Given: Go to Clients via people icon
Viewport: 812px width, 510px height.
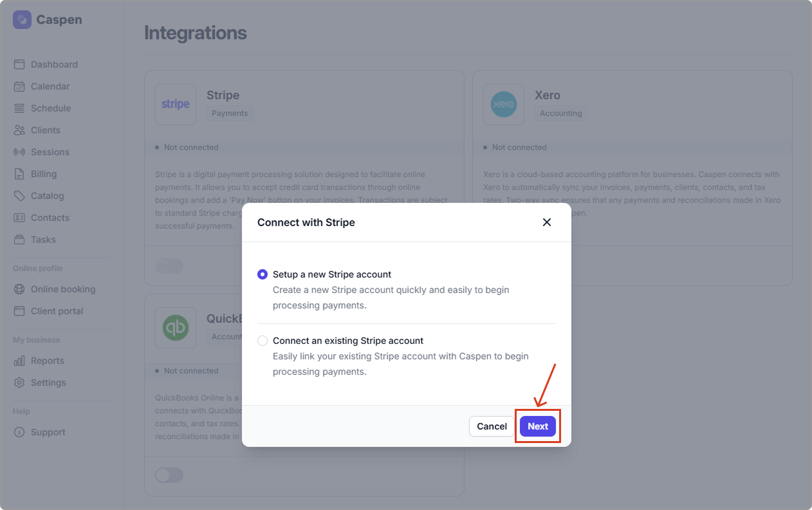Looking at the screenshot, I should coord(19,130).
